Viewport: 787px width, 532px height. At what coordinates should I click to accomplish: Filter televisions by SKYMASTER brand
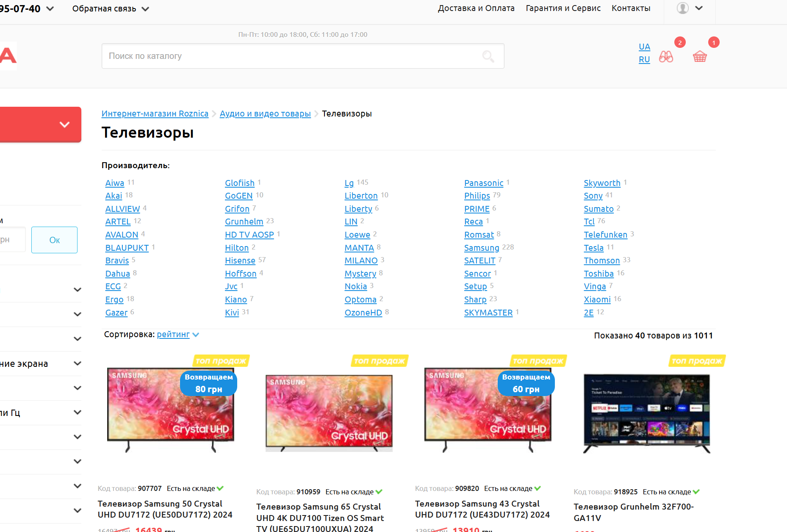click(x=488, y=313)
